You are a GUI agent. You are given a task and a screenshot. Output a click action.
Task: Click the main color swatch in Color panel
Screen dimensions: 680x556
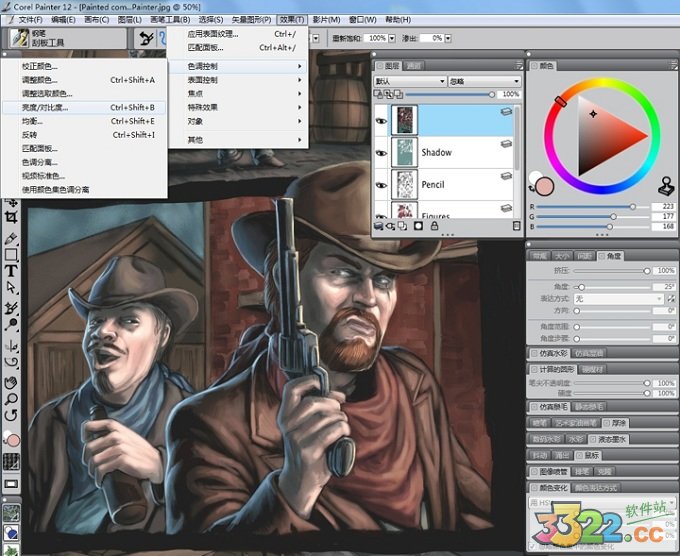pyautogui.click(x=545, y=186)
